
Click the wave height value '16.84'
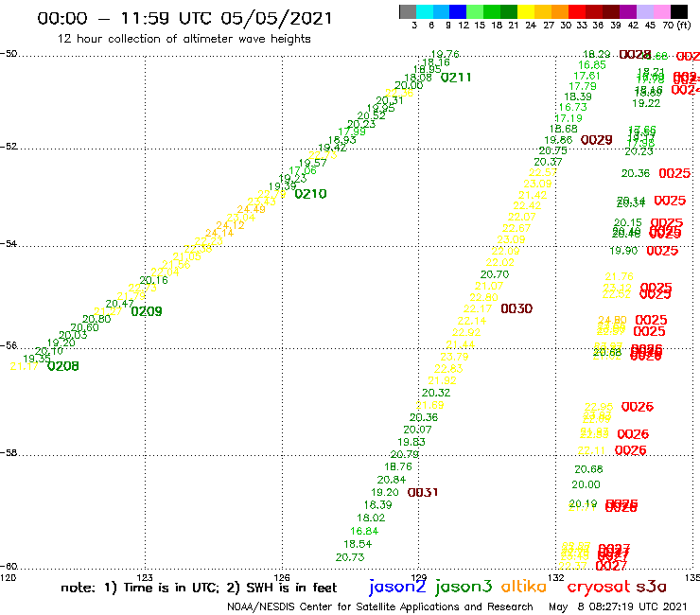[364, 531]
